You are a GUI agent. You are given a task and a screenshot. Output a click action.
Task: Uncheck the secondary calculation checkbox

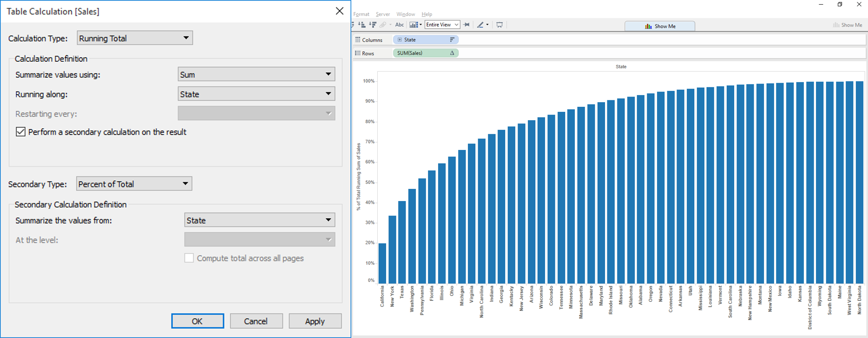click(x=20, y=132)
